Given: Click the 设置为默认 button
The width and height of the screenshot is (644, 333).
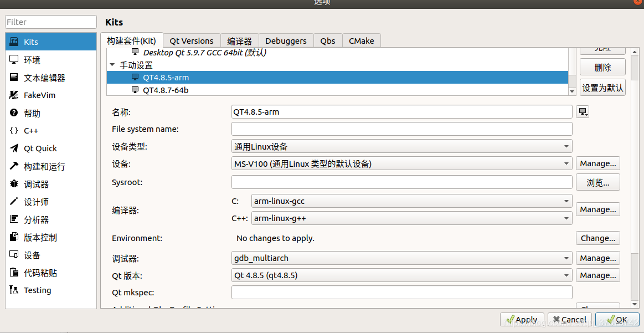Looking at the screenshot, I should point(602,88).
